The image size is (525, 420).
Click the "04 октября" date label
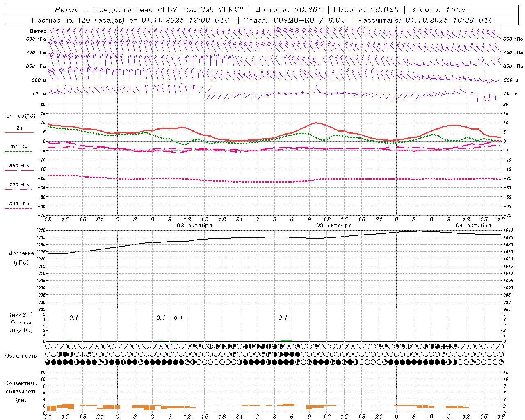473,226
